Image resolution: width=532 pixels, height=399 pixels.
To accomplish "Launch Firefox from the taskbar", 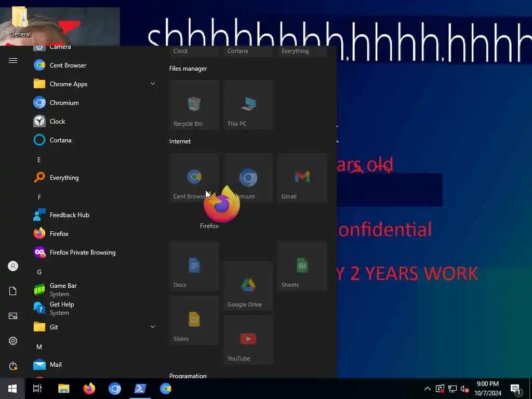I will tap(89, 389).
